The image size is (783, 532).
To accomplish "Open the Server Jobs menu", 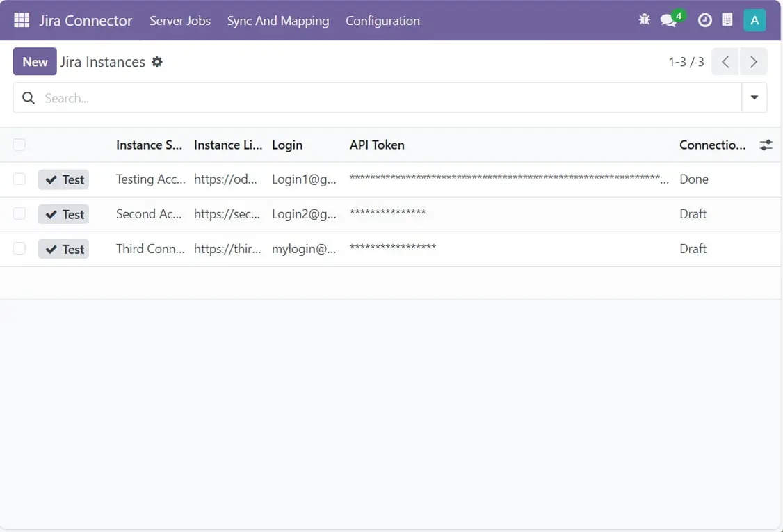I will [x=180, y=21].
